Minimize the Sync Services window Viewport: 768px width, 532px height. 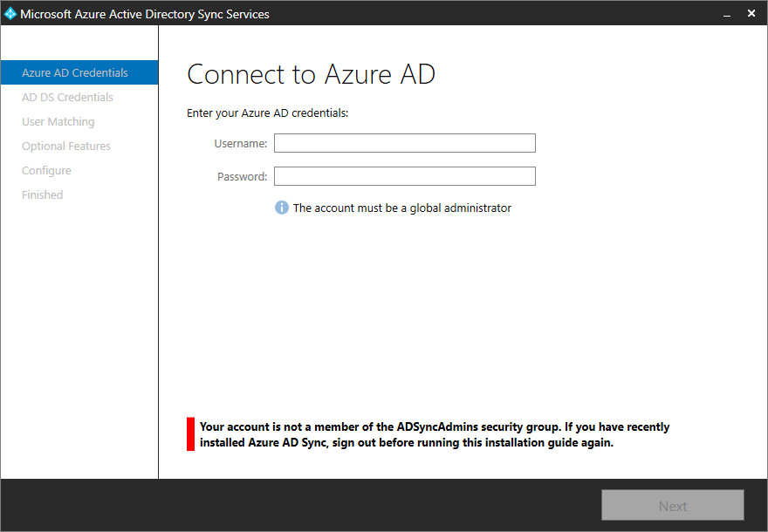[x=727, y=14]
